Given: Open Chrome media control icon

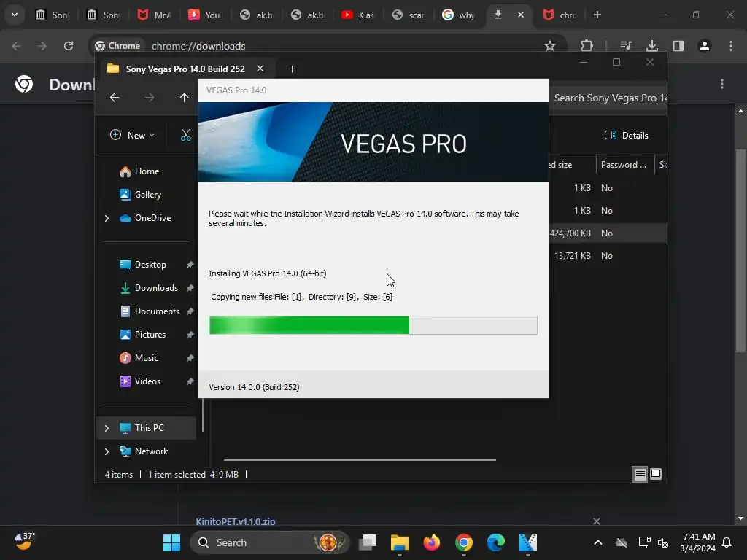Looking at the screenshot, I should tap(626, 46).
